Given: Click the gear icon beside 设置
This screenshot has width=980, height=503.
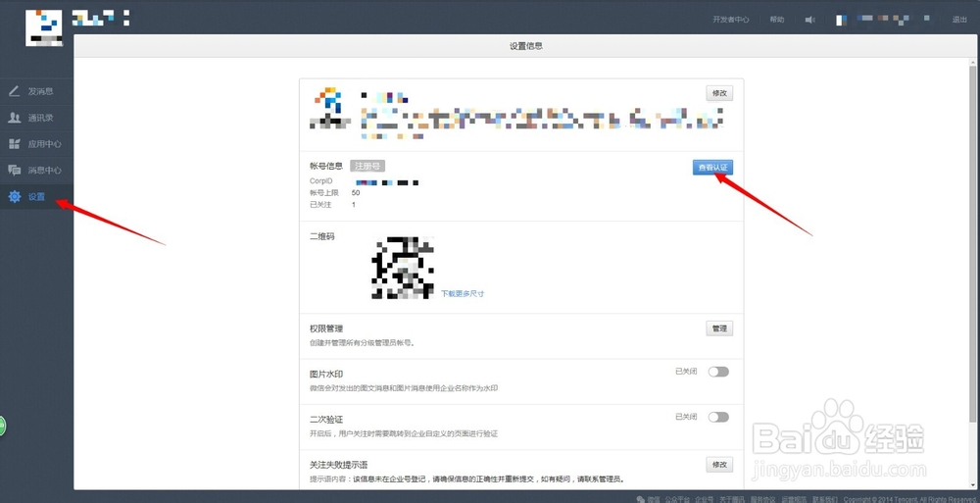Looking at the screenshot, I should coord(14,196).
